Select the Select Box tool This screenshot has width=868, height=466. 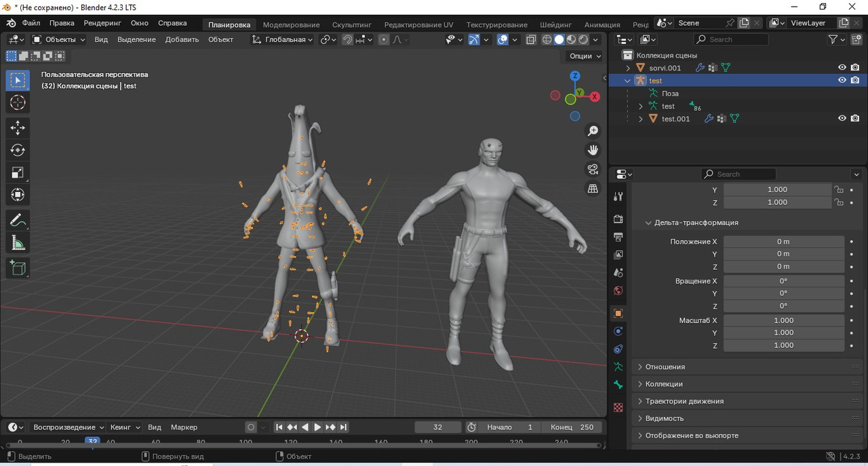[x=18, y=80]
